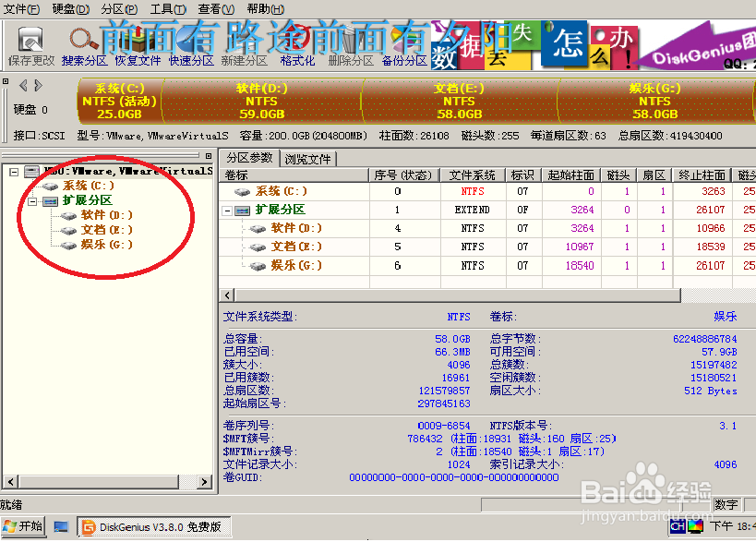Open the 查看(V) menu

[216, 8]
